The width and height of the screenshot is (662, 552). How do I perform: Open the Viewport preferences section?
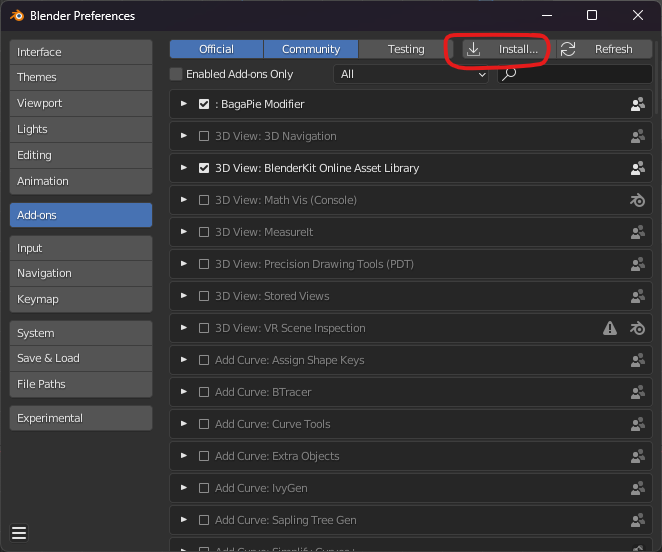81,103
